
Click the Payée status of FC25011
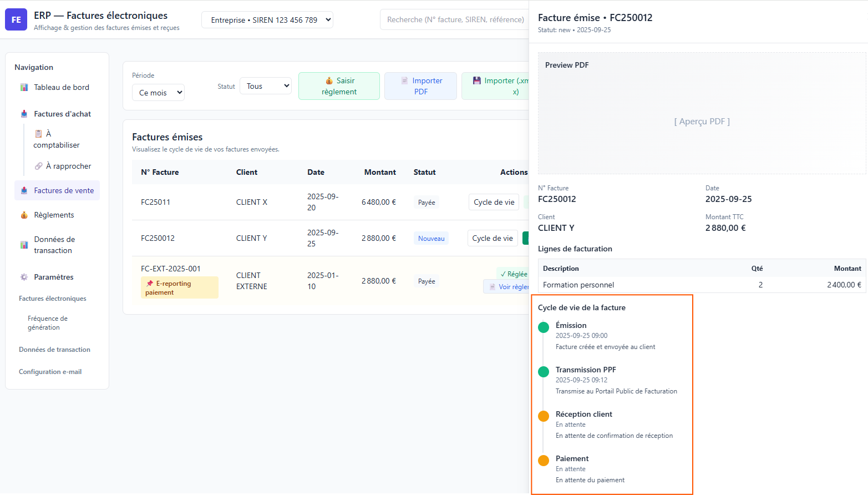click(x=427, y=203)
